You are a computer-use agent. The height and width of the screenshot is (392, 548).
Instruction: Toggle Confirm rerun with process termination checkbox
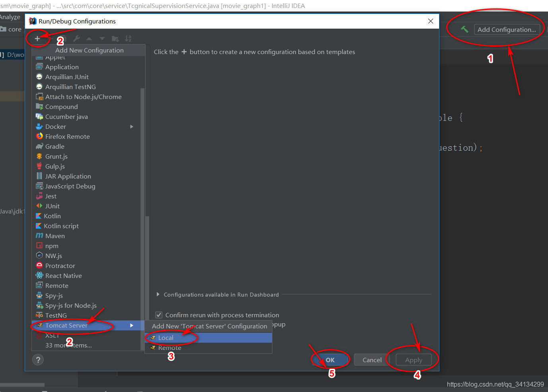[x=159, y=315]
